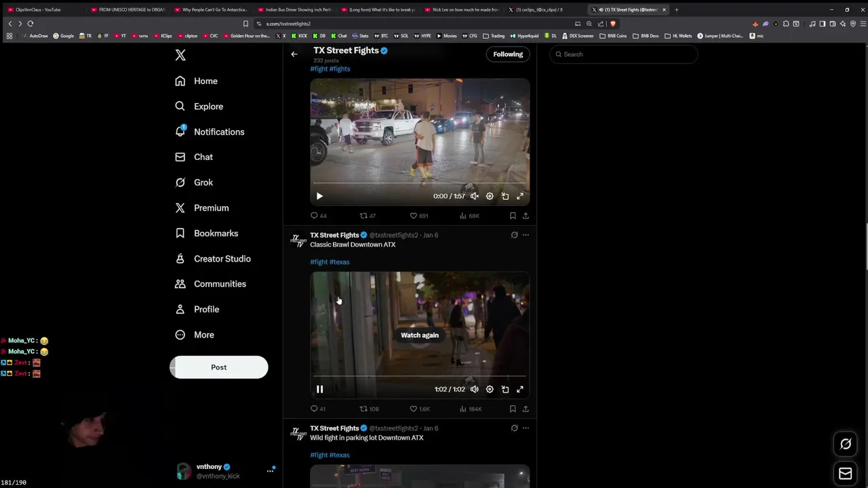The height and width of the screenshot is (488, 868).
Task: Unmute the 1:57 video
Action: (x=475, y=196)
